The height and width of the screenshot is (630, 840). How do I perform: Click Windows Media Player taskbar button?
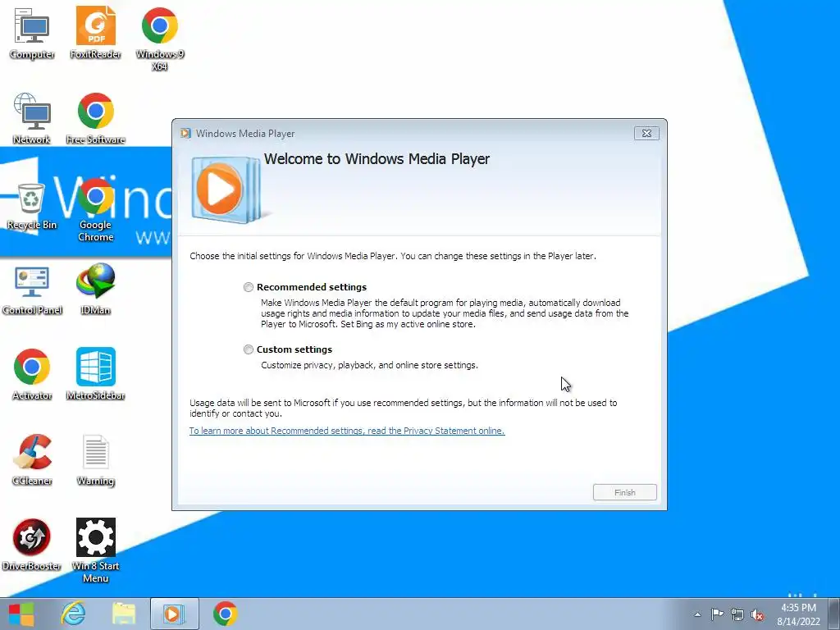coord(174,614)
